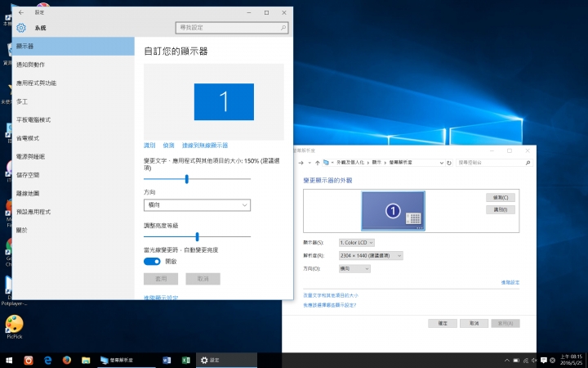588x368 pixels.
Task: Open Word from the taskbar
Action: tap(167, 361)
